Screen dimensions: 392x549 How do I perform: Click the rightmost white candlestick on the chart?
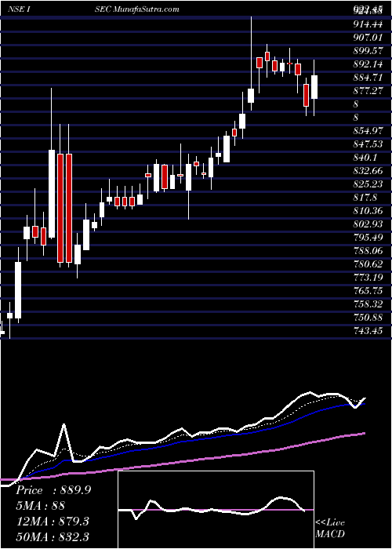pyautogui.click(x=314, y=87)
